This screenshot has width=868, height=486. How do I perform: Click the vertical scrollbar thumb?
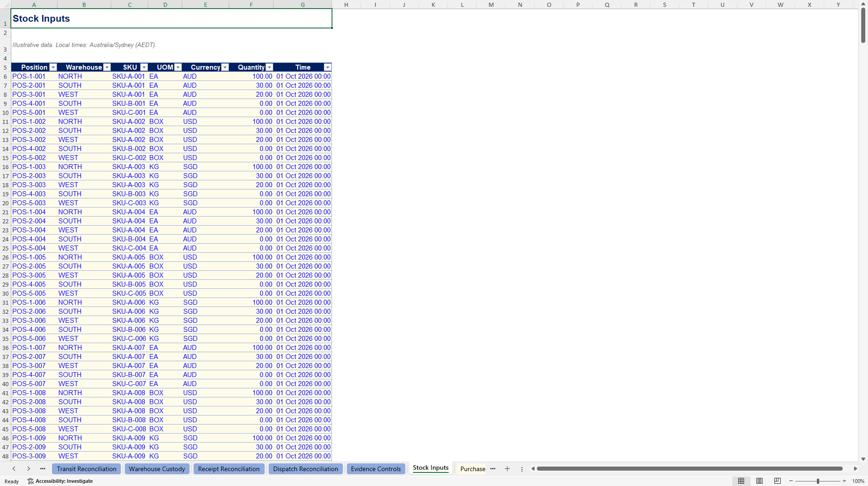(863, 25)
